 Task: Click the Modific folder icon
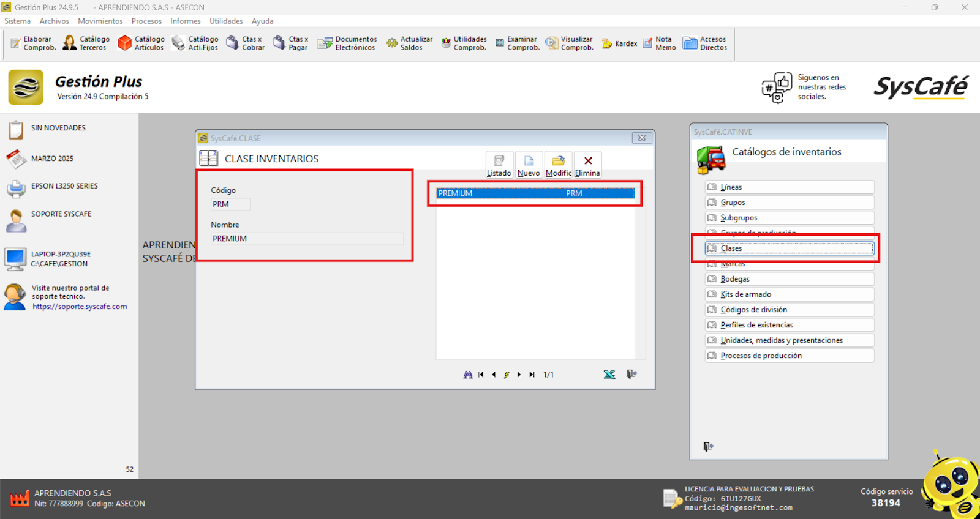558,165
